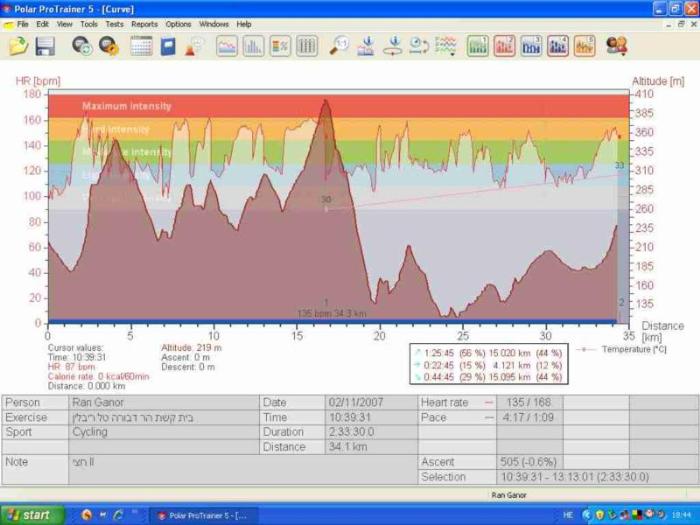Open the Tests menu
Screen dimensions: 700x525
click(x=115, y=24)
